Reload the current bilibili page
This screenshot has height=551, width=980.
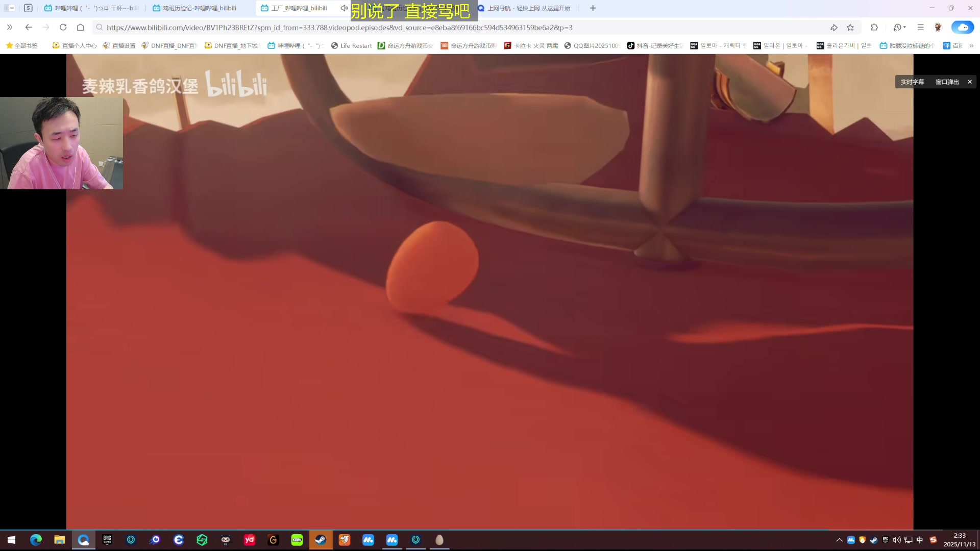pyautogui.click(x=63, y=28)
